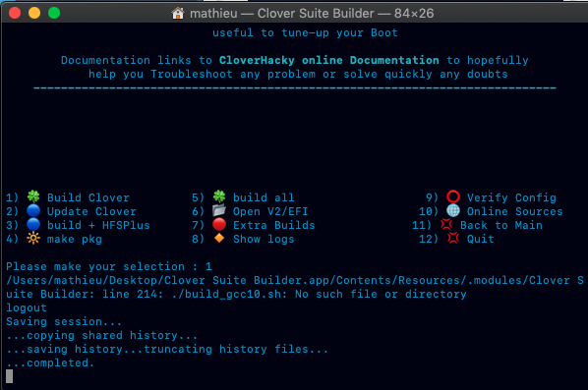Click the 'build + HFSPlus' option text

[98, 225]
